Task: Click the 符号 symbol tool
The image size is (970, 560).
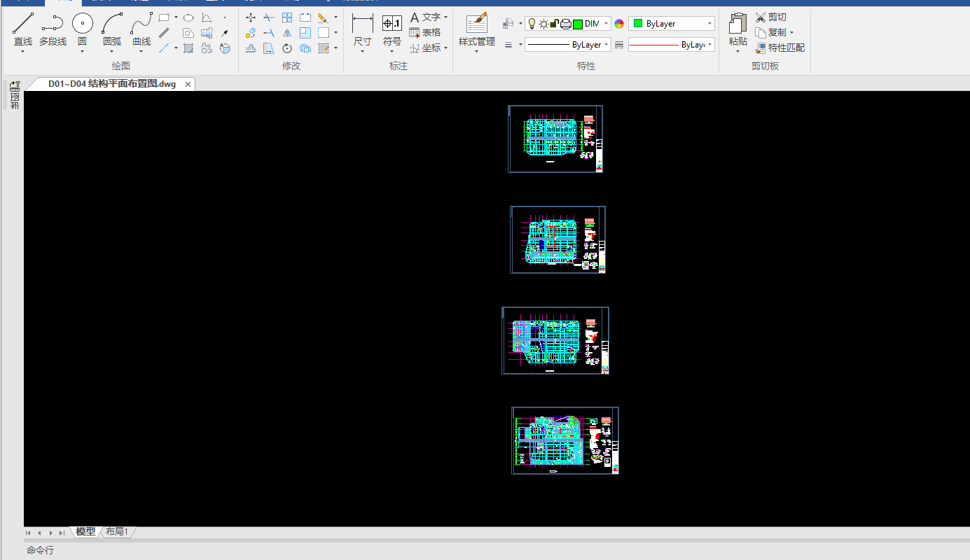Action: pyautogui.click(x=392, y=31)
